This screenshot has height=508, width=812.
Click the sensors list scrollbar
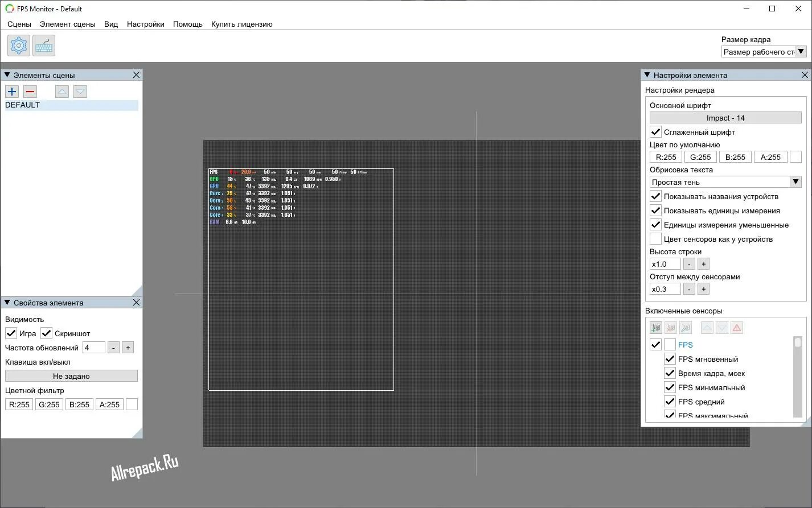tap(798, 377)
